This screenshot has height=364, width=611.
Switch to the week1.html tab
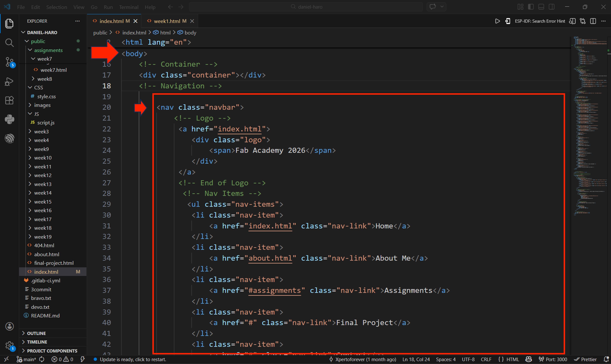167,21
